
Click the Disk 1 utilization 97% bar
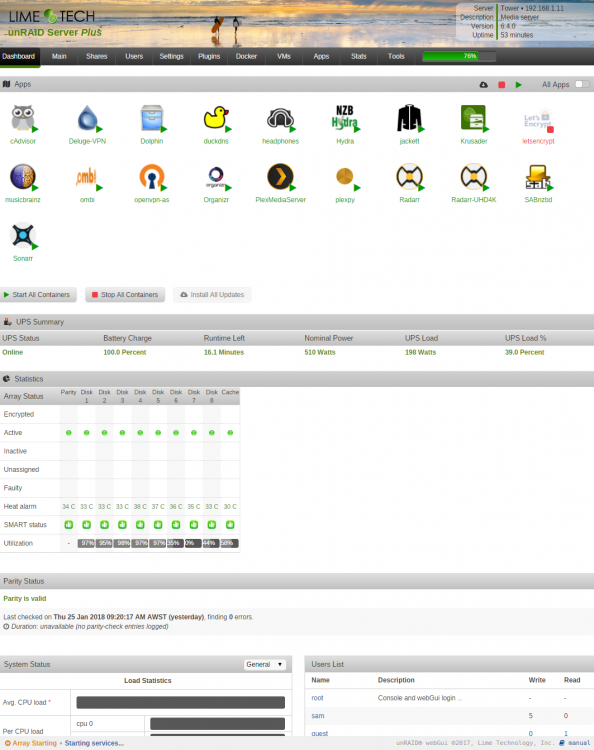87,543
